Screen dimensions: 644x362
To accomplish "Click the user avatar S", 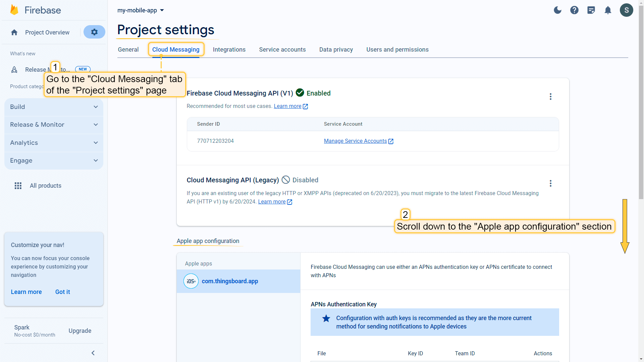I will click(626, 10).
